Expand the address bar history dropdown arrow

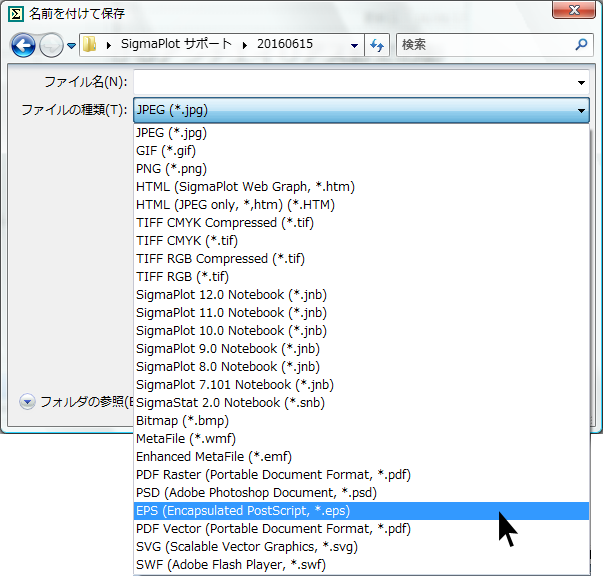[x=354, y=45]
